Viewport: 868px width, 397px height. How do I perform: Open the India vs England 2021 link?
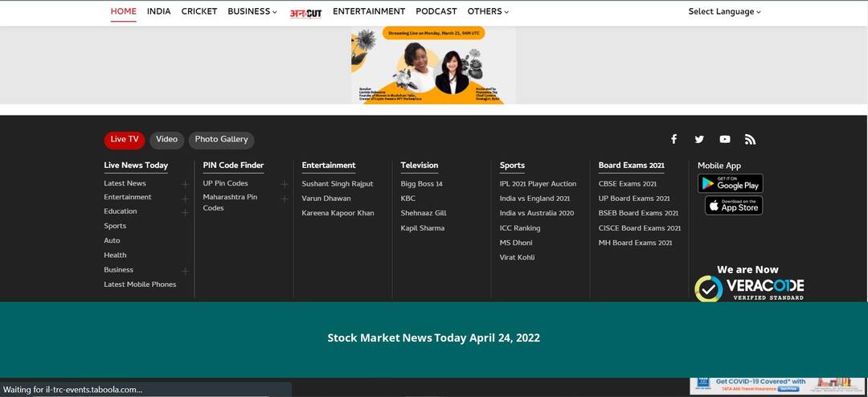[x=534, y=198]
